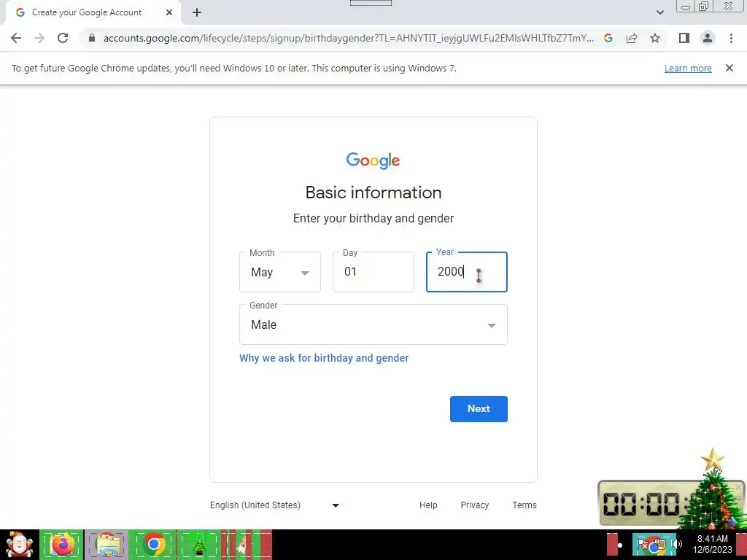Open the English (United States) language selector

275,505
